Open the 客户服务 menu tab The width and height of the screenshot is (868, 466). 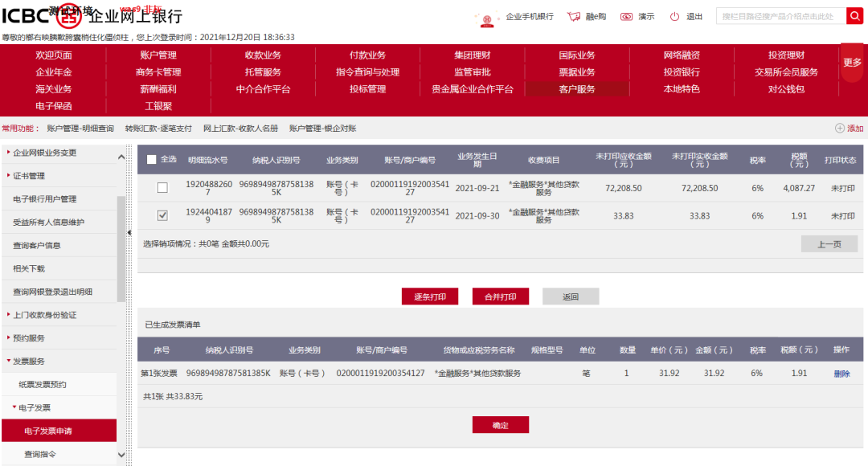pyautogui.click(x=577, y=89)
